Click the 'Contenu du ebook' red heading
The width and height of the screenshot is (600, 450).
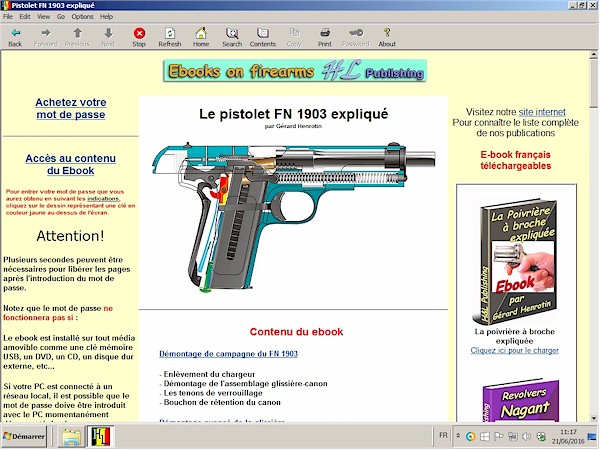point(296,332)
